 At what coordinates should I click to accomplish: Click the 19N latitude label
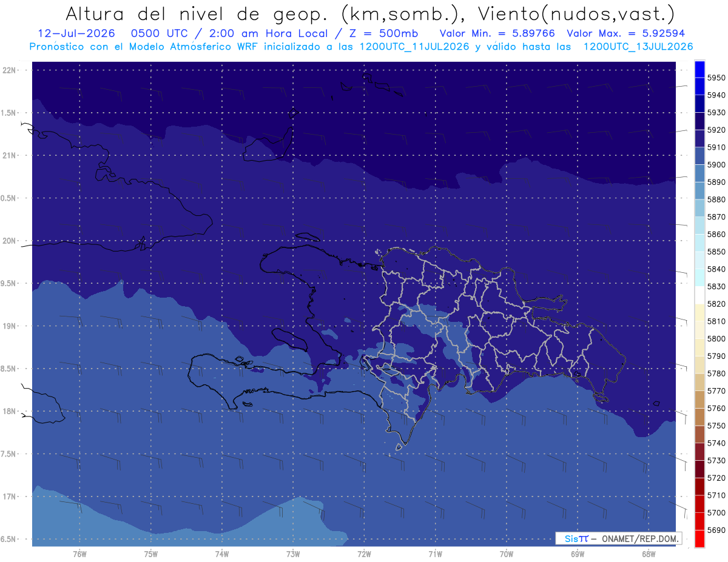(x=9, y=326)
